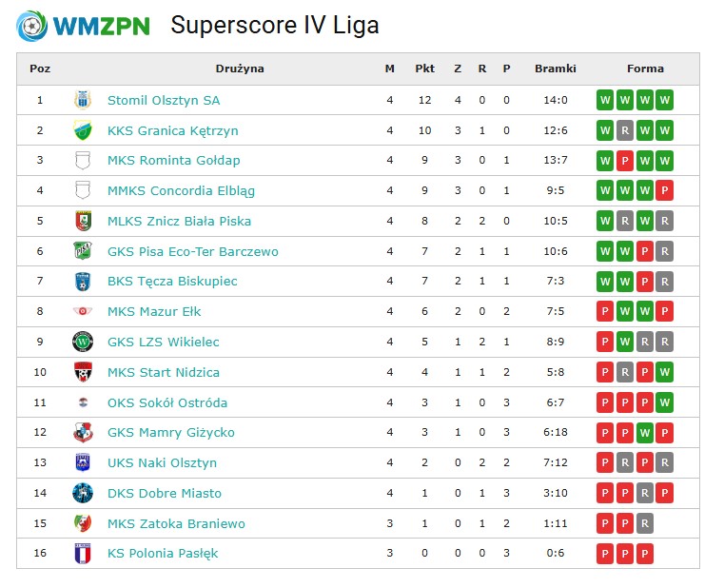
Task: Open the MKS Rominta Gołdap team link
Action: click(x=173, y=160)
